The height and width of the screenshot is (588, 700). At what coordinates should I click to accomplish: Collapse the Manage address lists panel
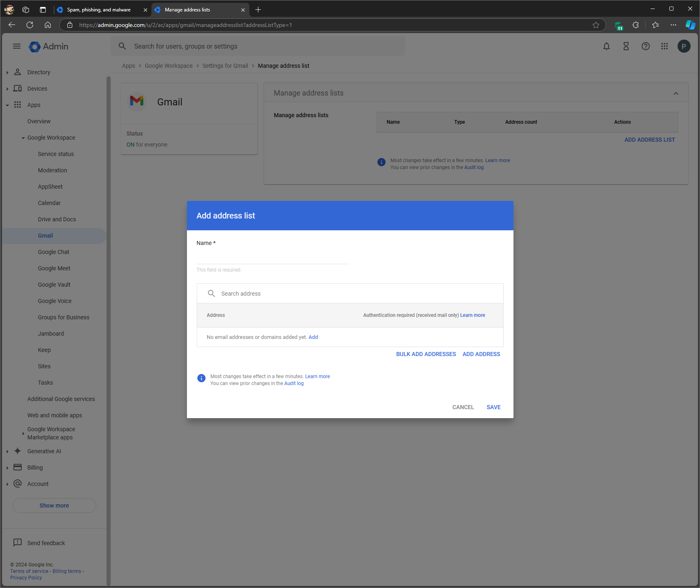click(x=676, y=93)
